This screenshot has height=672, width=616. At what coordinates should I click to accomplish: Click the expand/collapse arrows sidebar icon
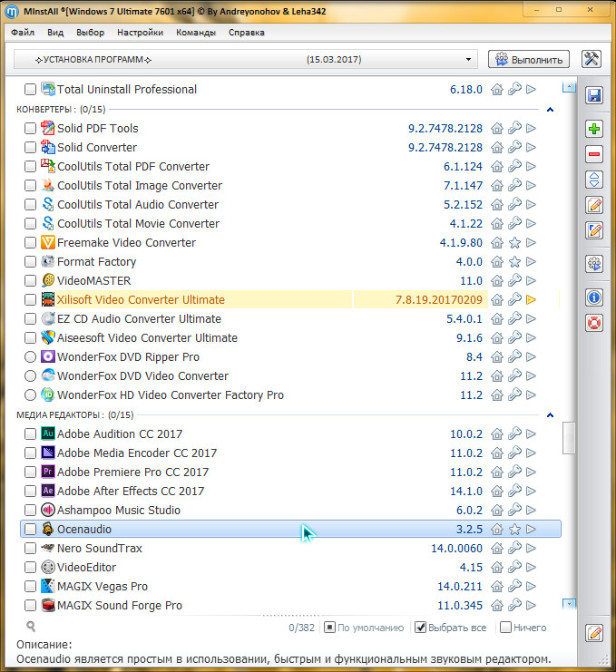[594, 180]
